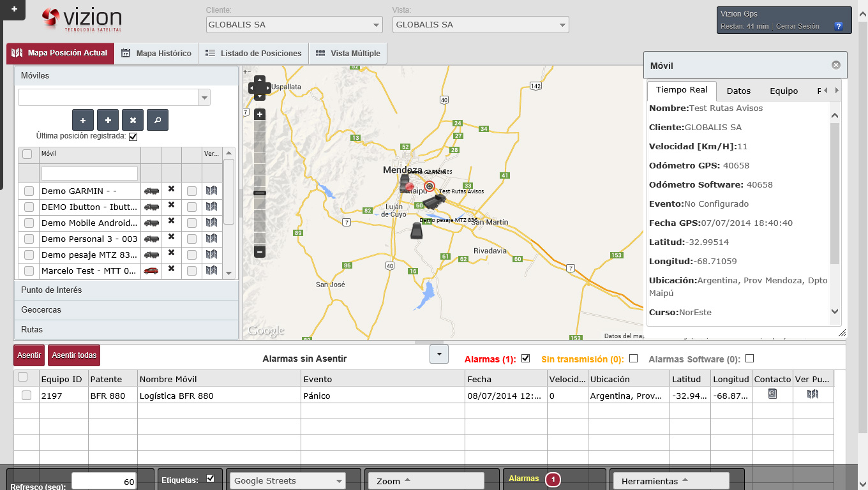Image resolution: width=868 pixels, height=490 pixels.
Task: Select the Demo GARMIN row checkbox
Action: click(29, 191)
